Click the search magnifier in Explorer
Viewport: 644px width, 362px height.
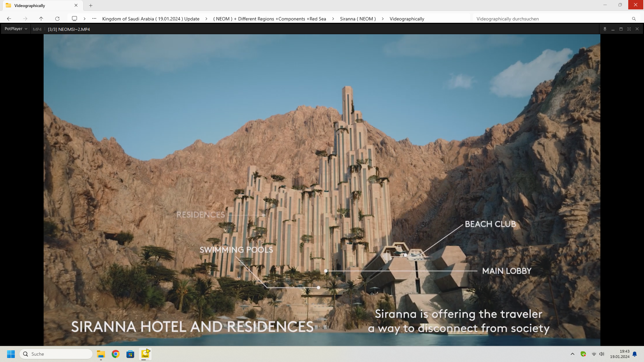coord(634,19)
